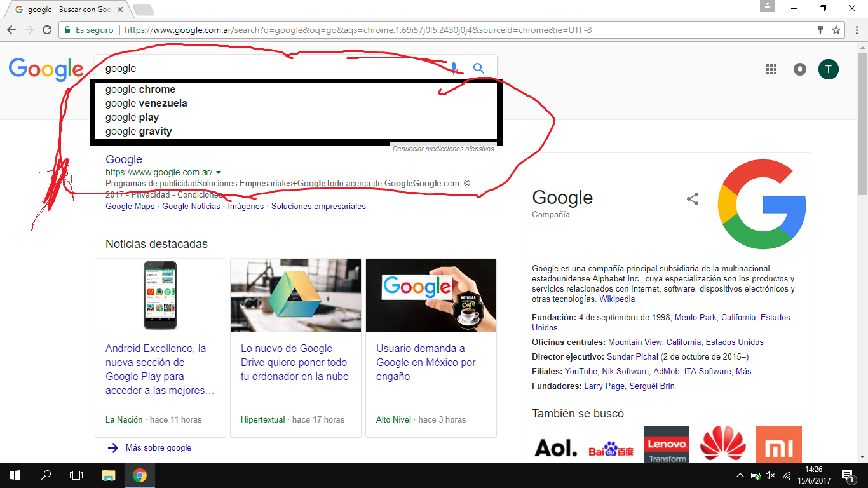Open the Usuario demanda a Google headline
The width and height of the screenshot is (868, 488).
(x=426, y=362)
